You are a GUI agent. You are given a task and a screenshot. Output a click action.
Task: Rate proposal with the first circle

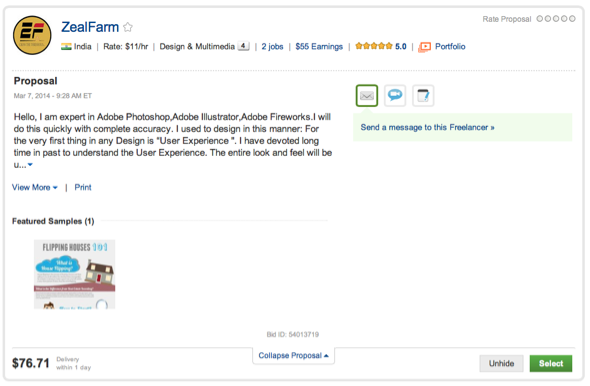click(x=540, y=18)
